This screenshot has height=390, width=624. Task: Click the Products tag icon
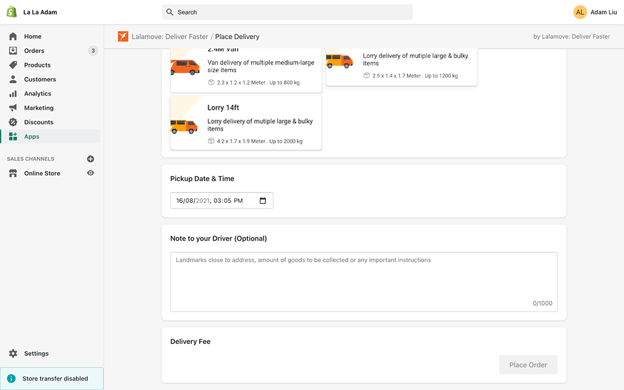(x=13, y=65)
